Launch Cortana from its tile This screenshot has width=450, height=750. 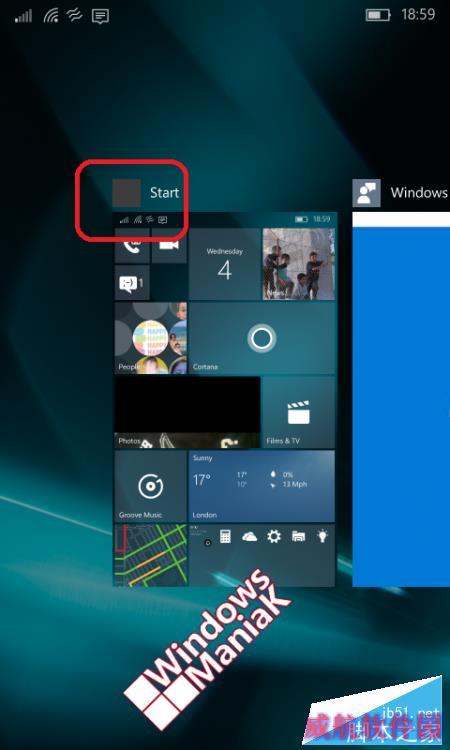(x=262, y=338)
